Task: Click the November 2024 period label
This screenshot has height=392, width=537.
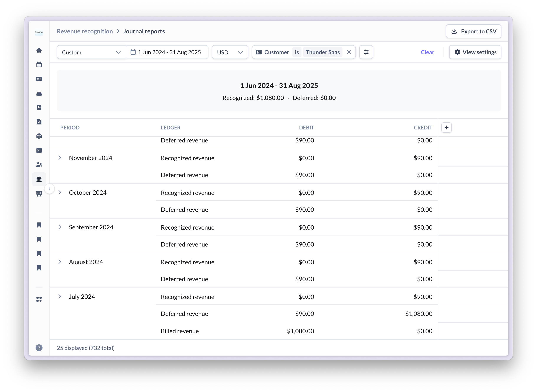Action: (x=90, y=158)
